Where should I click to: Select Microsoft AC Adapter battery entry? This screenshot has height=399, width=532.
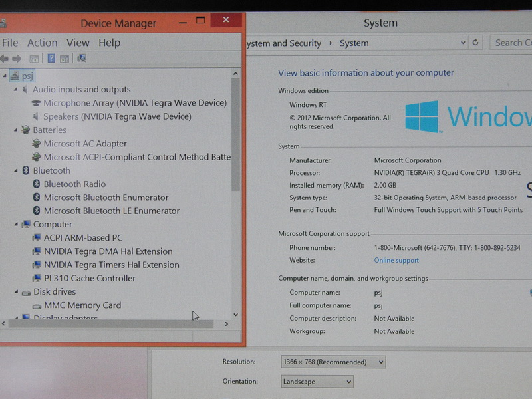(x=85, y=144)
